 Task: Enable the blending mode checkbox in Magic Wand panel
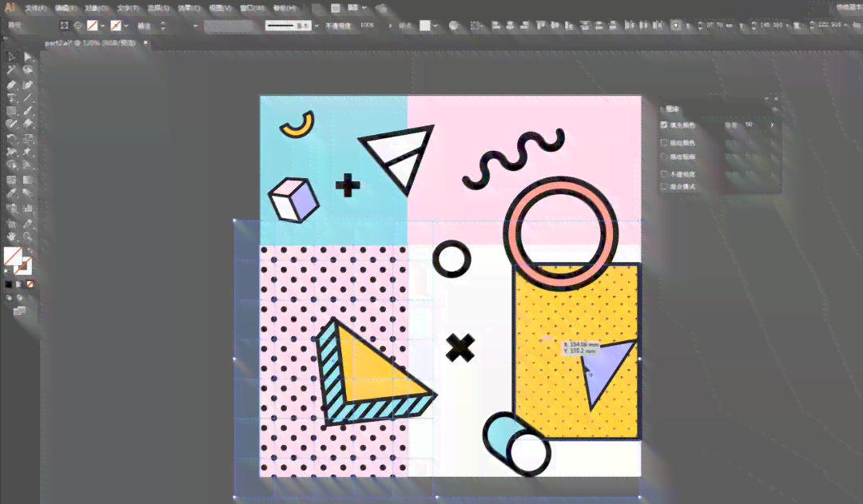pos(664,187)
